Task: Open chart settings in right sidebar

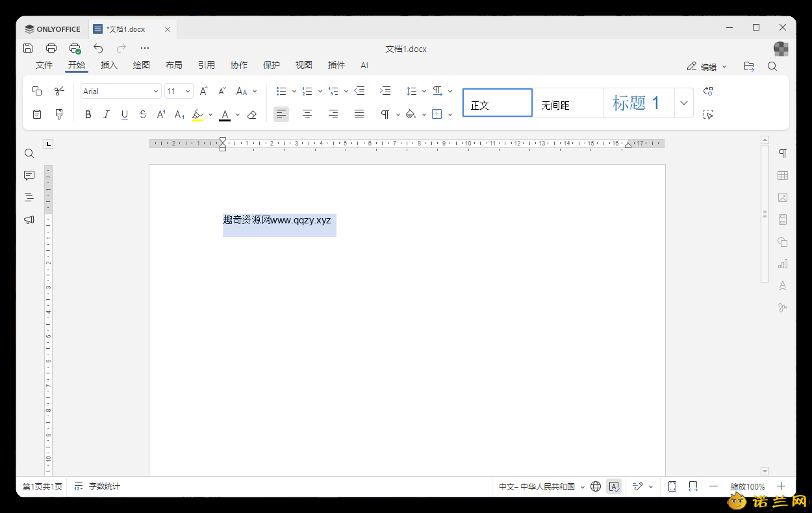Action: [783, 264]
